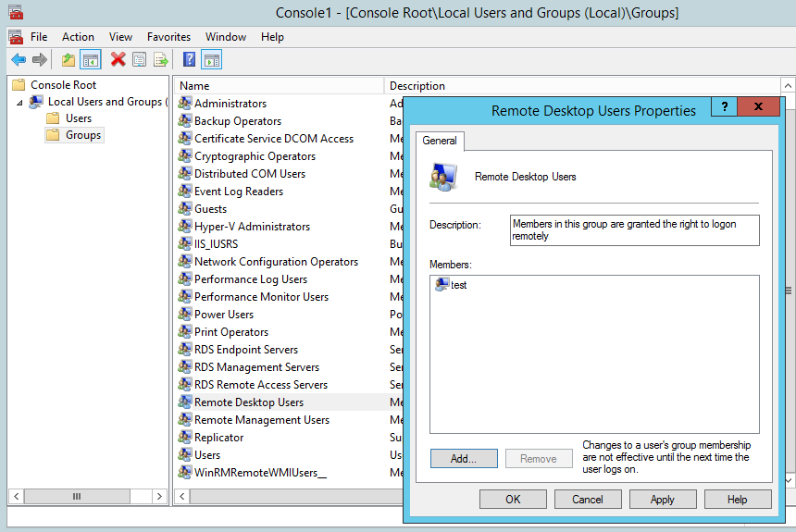Click the Apply button
This screenshot has height=532, width=796.
coord(663,499)
